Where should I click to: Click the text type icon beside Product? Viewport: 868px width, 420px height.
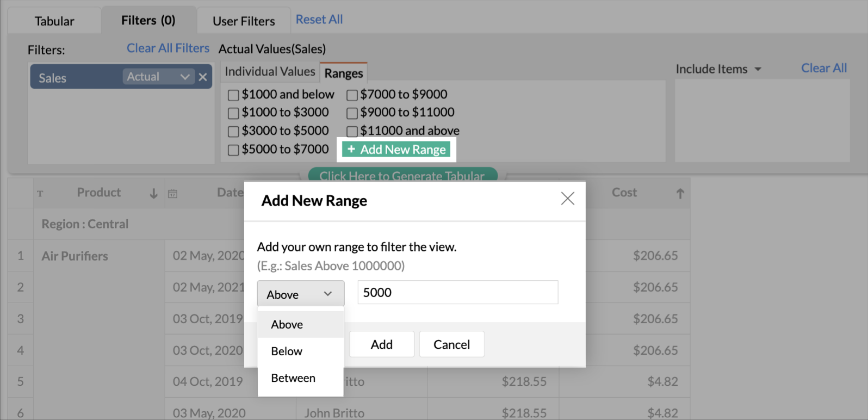click(40, 194)
